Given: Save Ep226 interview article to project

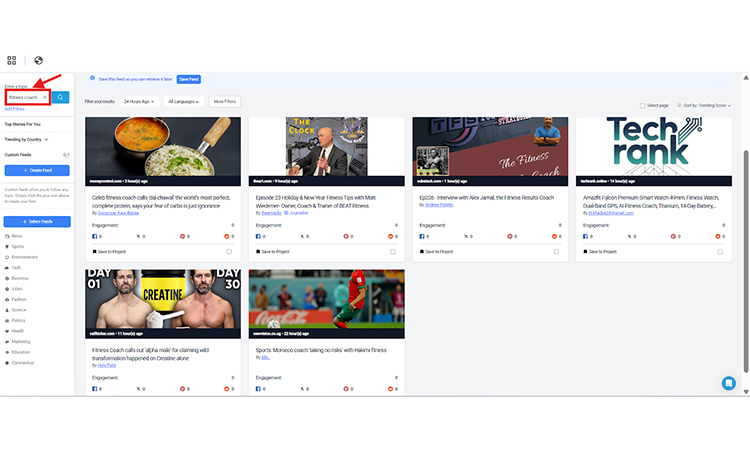Looking at the screenshot, I should pyautogui.click(x=437, y=252).
